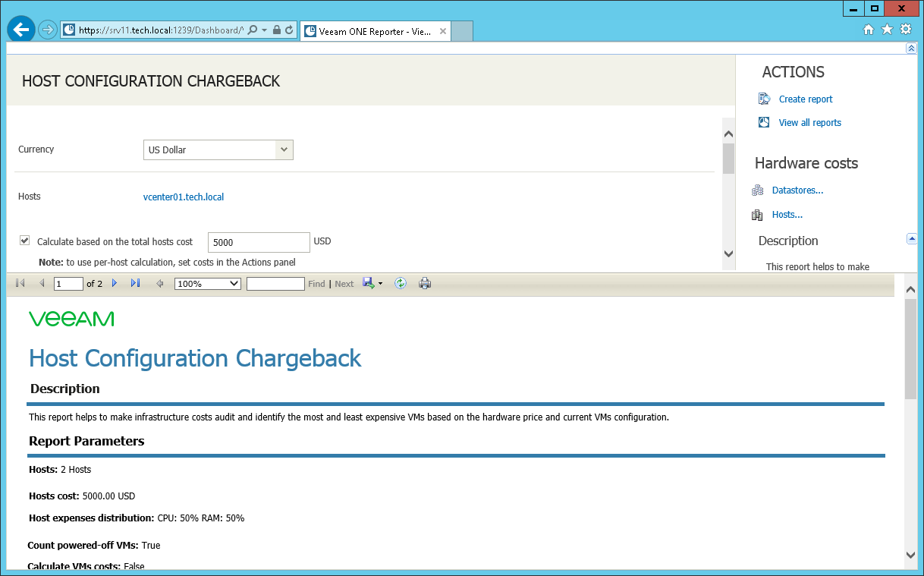Click the current page number field
The height and width of the screenshot is (576, 924).
(68, 284)
